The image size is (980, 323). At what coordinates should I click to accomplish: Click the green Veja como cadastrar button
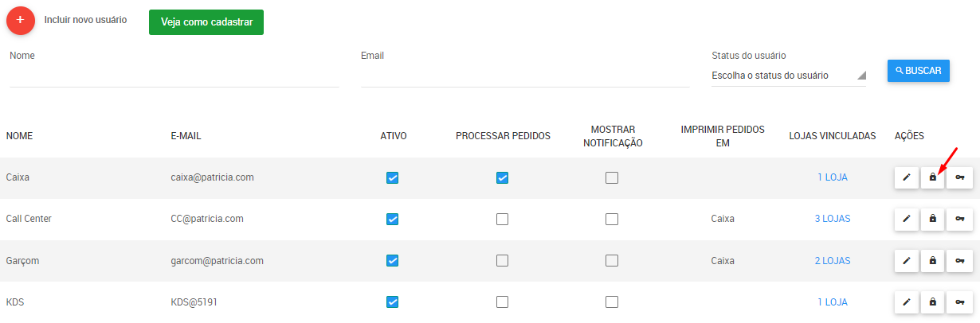(x=206, y=22)
